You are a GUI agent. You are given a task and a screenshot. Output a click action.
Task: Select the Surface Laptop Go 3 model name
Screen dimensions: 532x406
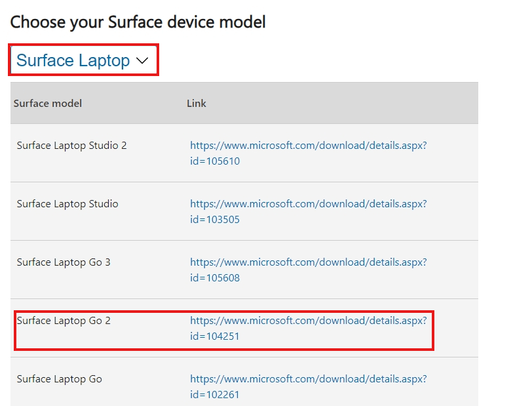(64, 262)
